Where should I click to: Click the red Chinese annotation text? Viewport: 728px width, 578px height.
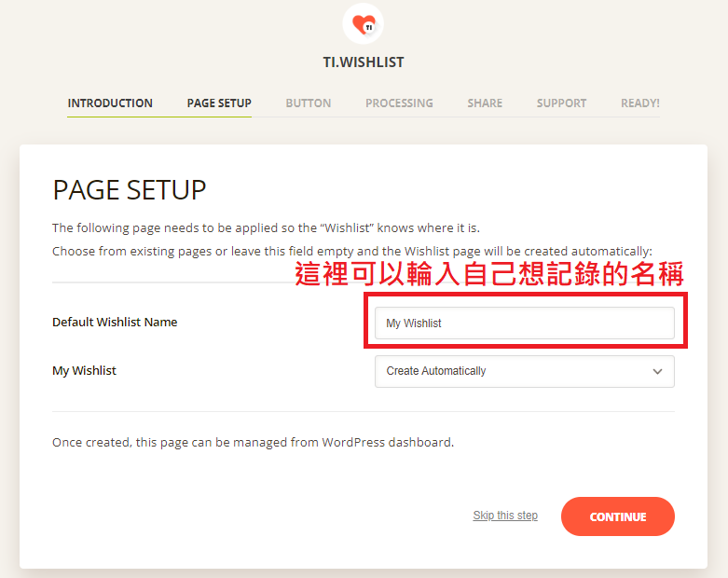point(489,274)
